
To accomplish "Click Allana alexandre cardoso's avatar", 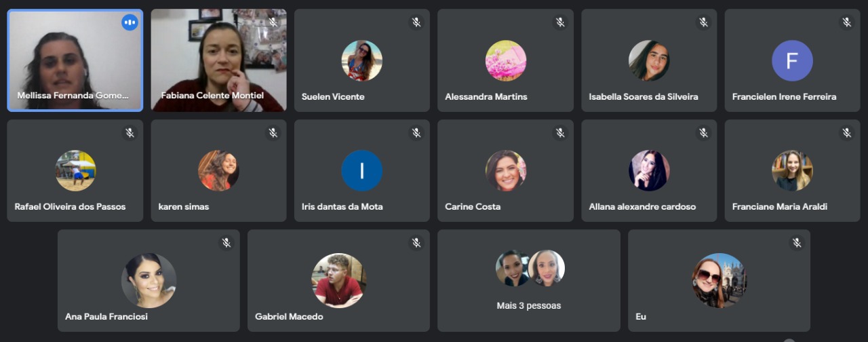I will pyautogui.click(x=649, y=170).
